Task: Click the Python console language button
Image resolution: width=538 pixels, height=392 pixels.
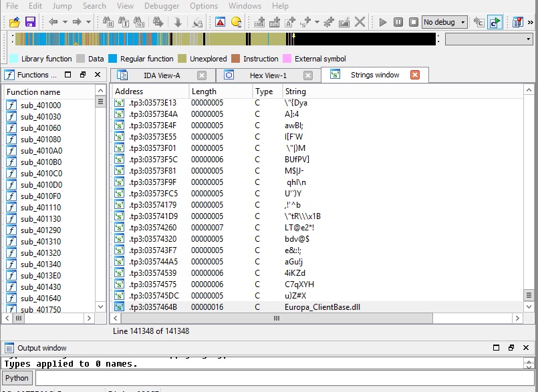Action: pos(17,378)
